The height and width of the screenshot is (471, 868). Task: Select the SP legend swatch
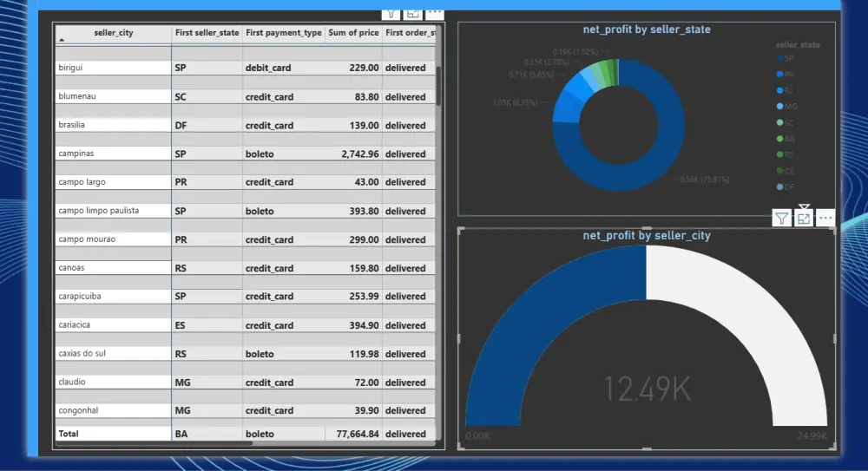[780, 58]
